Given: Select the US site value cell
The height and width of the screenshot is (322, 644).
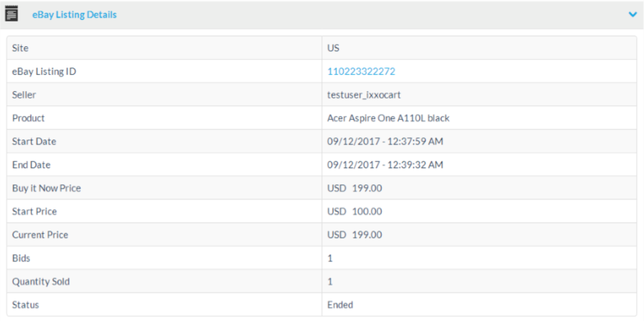Looking at the screenshot, I should [333, 48].
